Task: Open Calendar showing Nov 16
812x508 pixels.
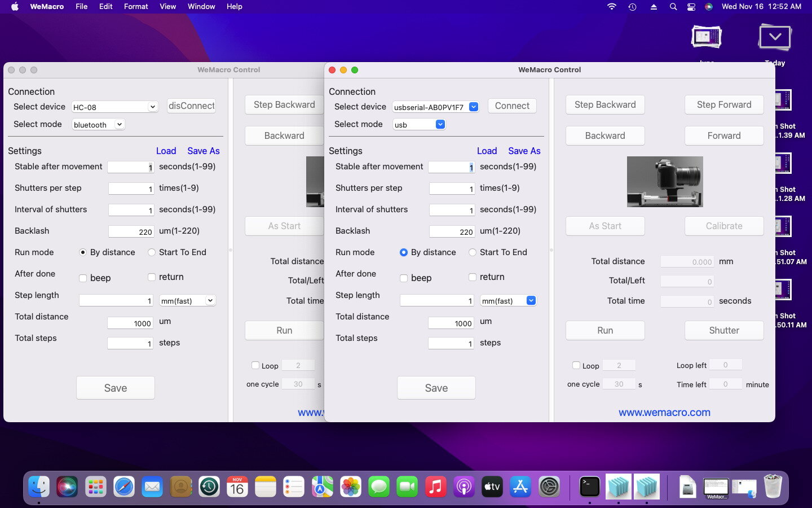Action: [237, 486]
